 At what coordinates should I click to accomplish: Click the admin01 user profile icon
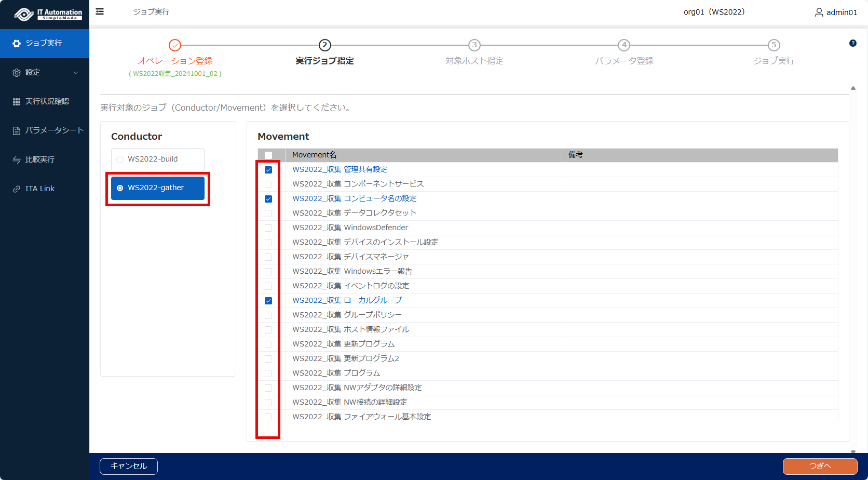(819, 12)
